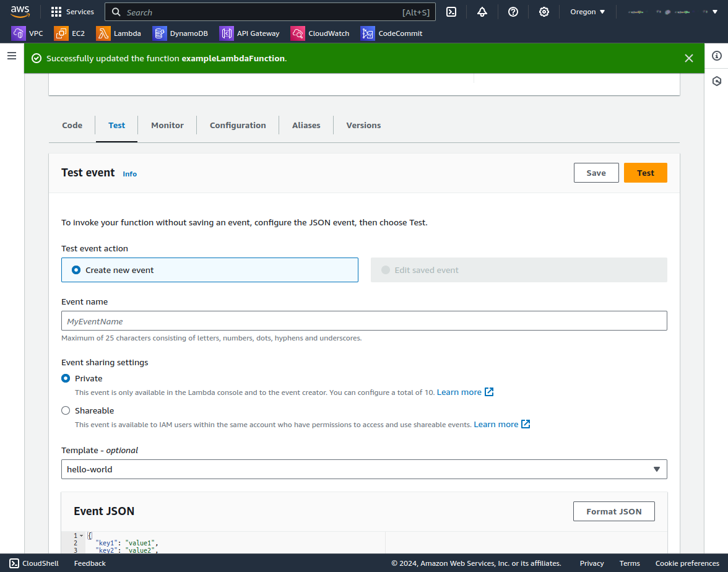
Task: Open the CodeCommit shortcut
Action: [392, 33]
